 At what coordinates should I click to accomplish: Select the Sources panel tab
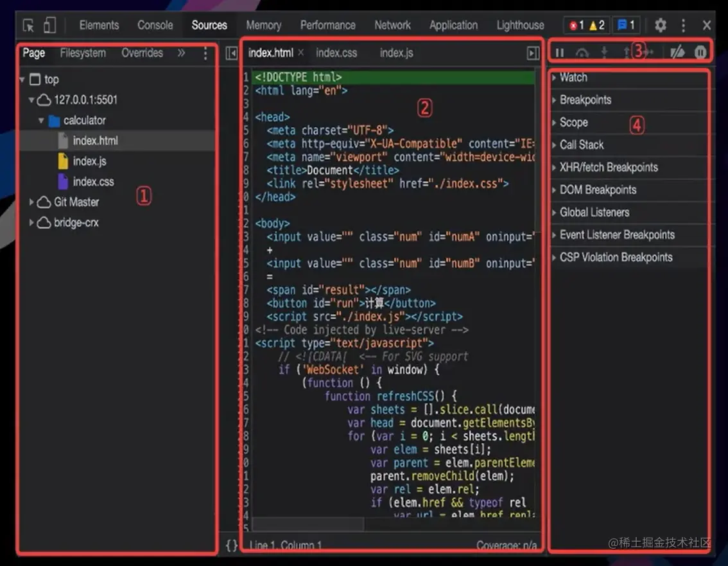209,25
